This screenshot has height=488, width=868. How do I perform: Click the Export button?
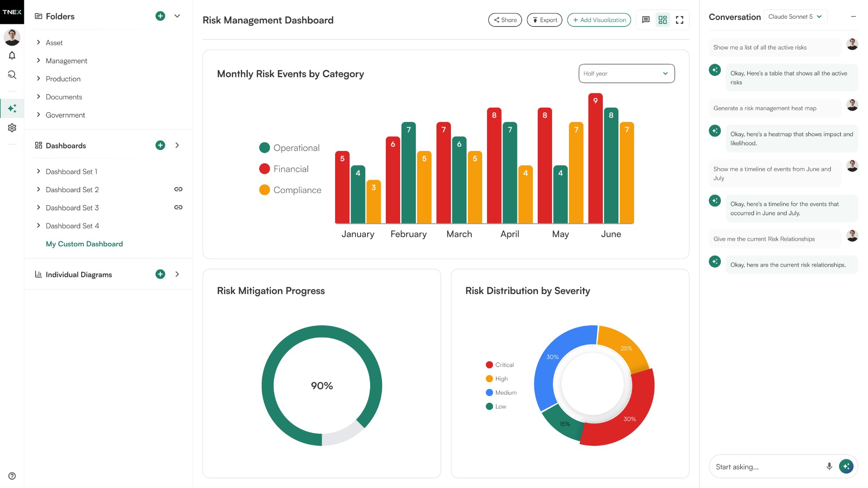pos(544,20)
